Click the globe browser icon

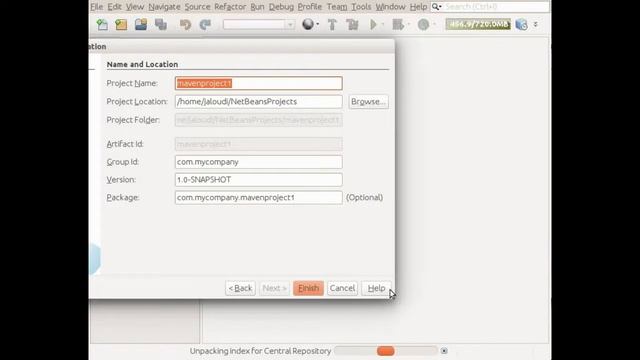pyautogui.click(x=308, y=24)
